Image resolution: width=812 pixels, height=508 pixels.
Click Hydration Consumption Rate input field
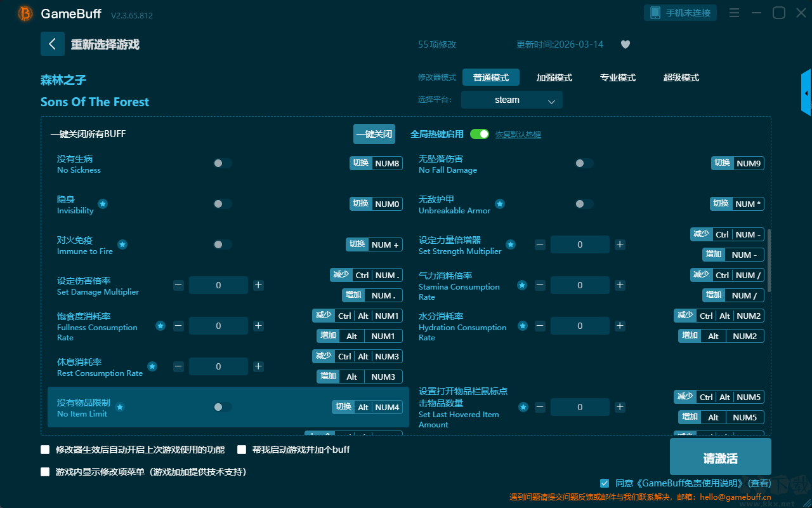tap(580, 326)
